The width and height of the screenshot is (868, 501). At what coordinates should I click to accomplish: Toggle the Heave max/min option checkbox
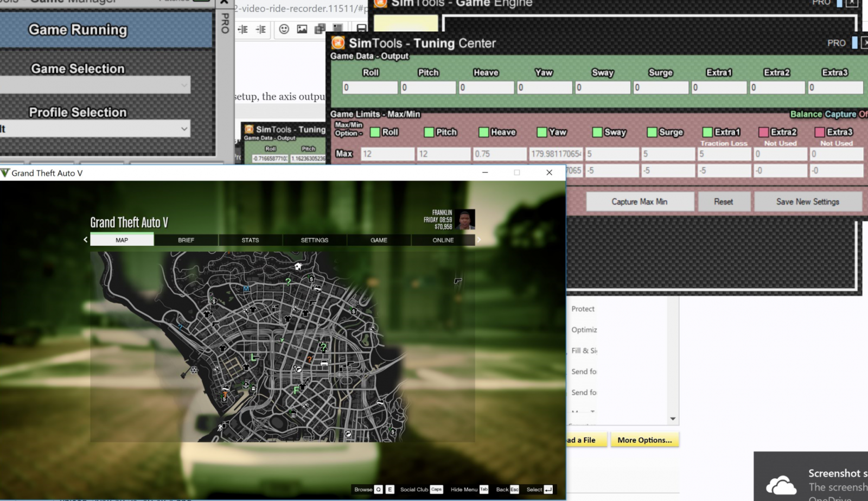coord(483,132)
